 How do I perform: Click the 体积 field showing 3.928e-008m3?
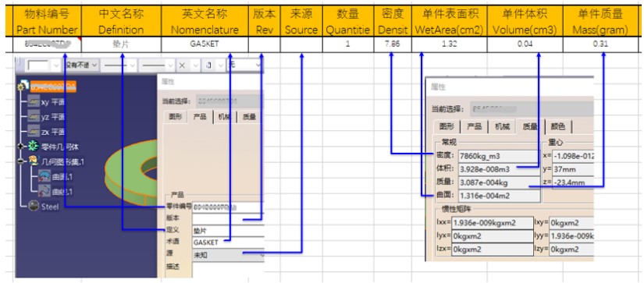pyautogui.click(x=499, y=169)
